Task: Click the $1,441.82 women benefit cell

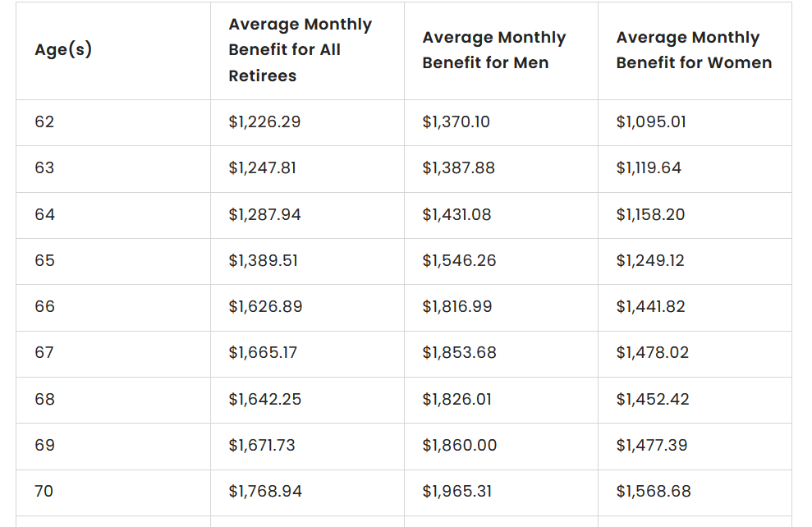Action: pos(650,307)
